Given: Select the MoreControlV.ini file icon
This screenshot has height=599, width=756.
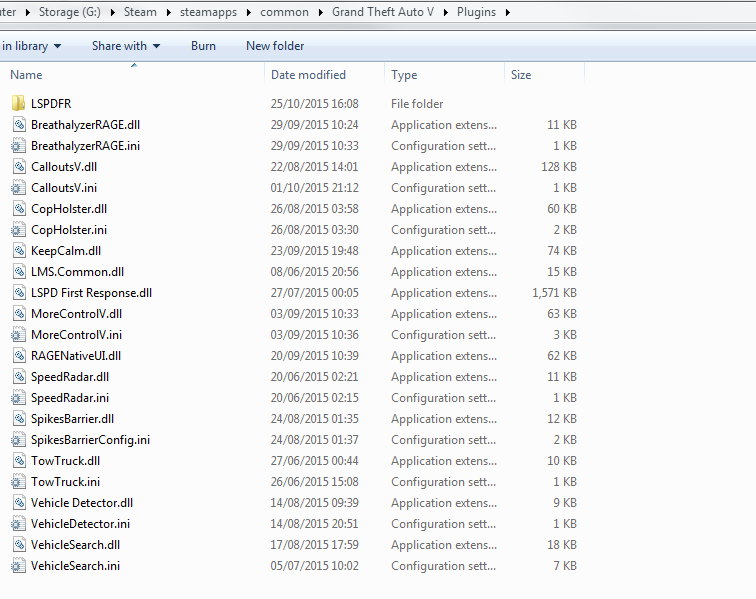Looking at the screenshot, I should click(x=18, y=334).
